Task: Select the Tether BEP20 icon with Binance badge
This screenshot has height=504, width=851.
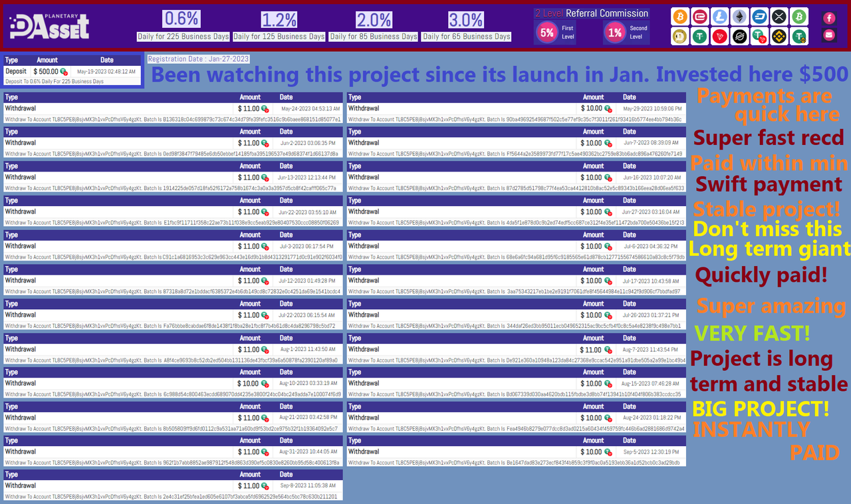Action: [x=799, y=37]
